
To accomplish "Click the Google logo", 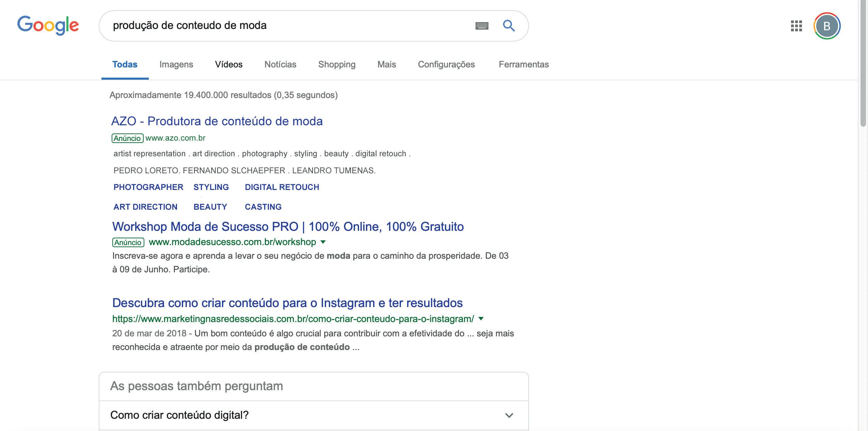I will (x=48, y=26).
